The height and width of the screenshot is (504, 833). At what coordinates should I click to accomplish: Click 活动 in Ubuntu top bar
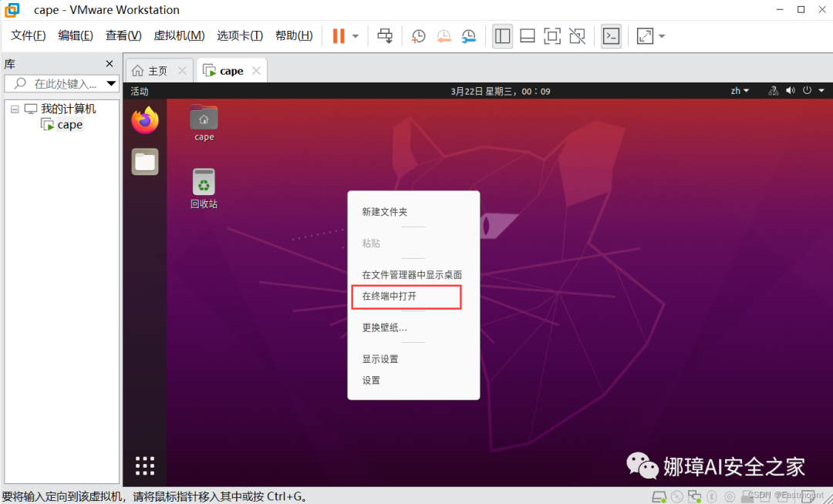click(x=139, y=91)
